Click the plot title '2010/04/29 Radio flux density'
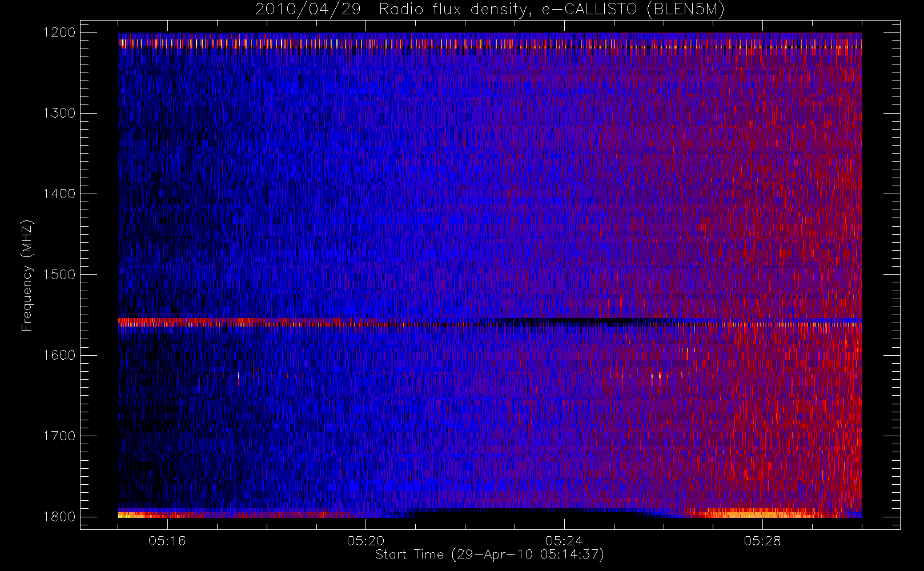 pyautogui.click(x=489, y=10)
